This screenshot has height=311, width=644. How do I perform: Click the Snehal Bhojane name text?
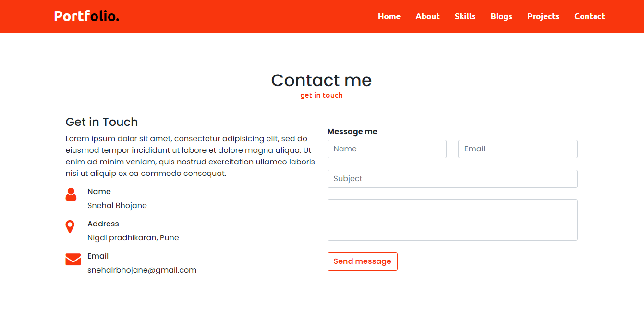coord(117,206)
